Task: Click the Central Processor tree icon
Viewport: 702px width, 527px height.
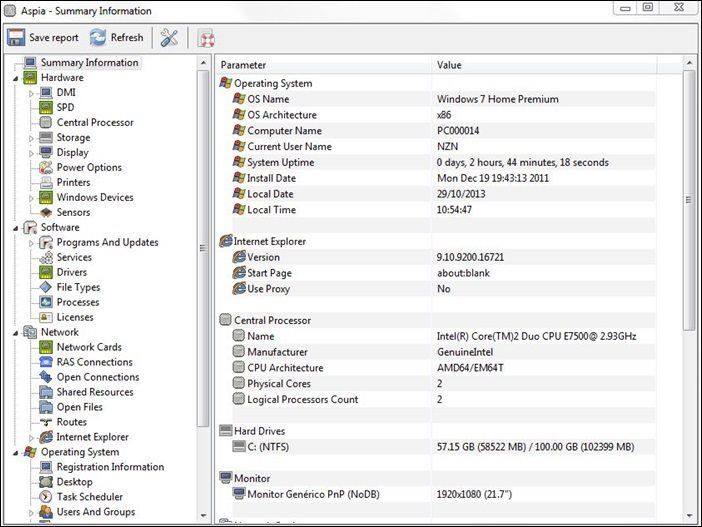Action: pyautogui.click(x=46, y=122)
